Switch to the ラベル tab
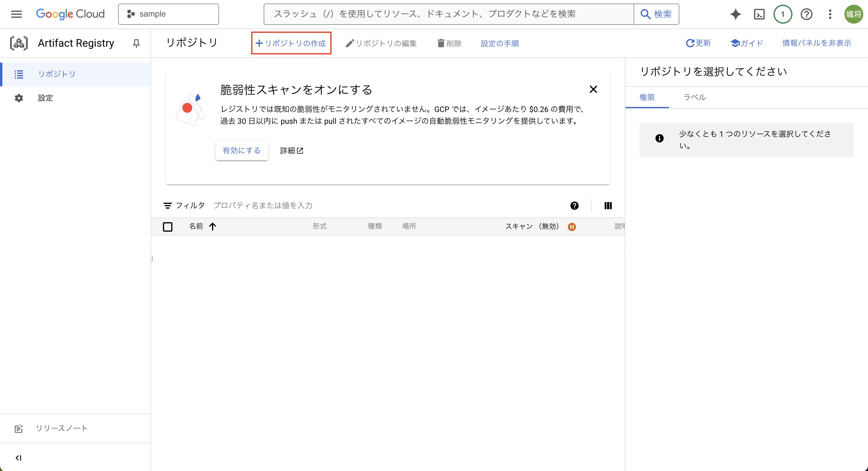Viewport: 868px width, 471px height. pyautogui.click(x=694, y=98)
